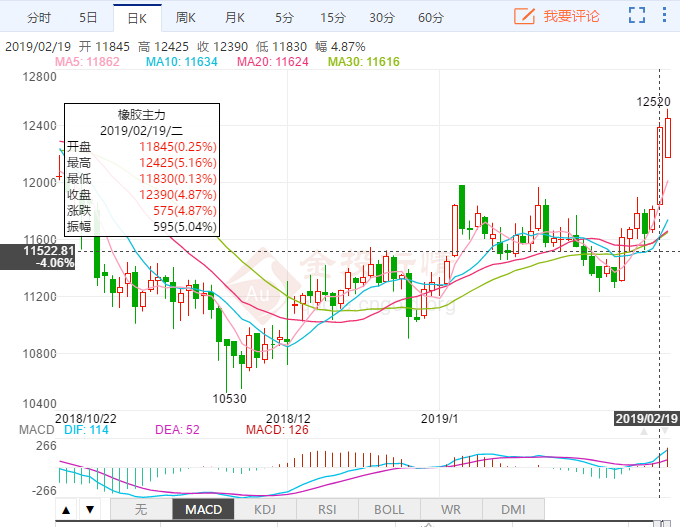Click the MA30: 11616 legend label

coord(364,62)
